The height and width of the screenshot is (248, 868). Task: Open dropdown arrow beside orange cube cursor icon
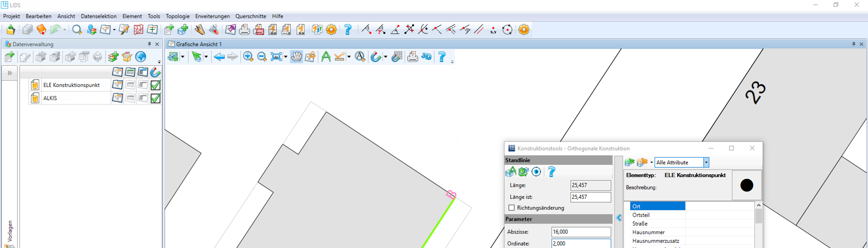(x=651, y=162)
